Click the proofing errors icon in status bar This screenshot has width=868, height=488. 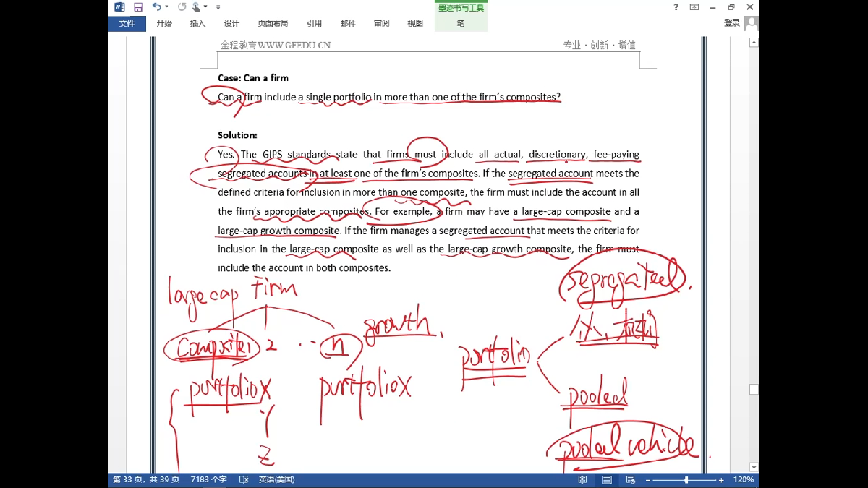(x=244, y=480)
